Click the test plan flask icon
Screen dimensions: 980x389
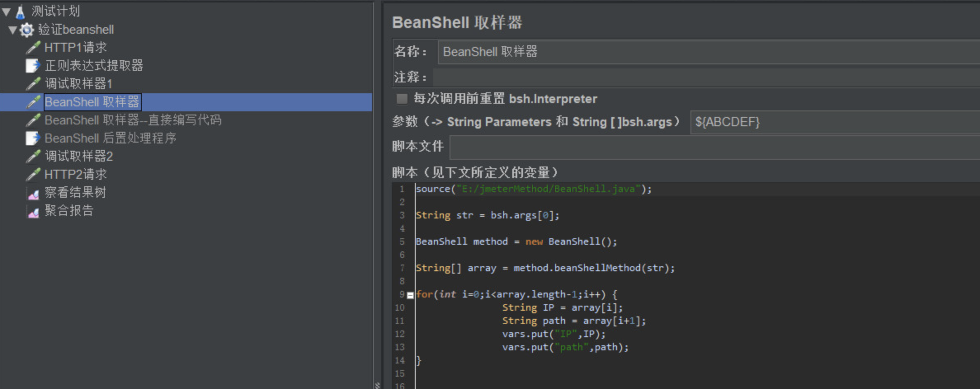[x=20, y=12]
